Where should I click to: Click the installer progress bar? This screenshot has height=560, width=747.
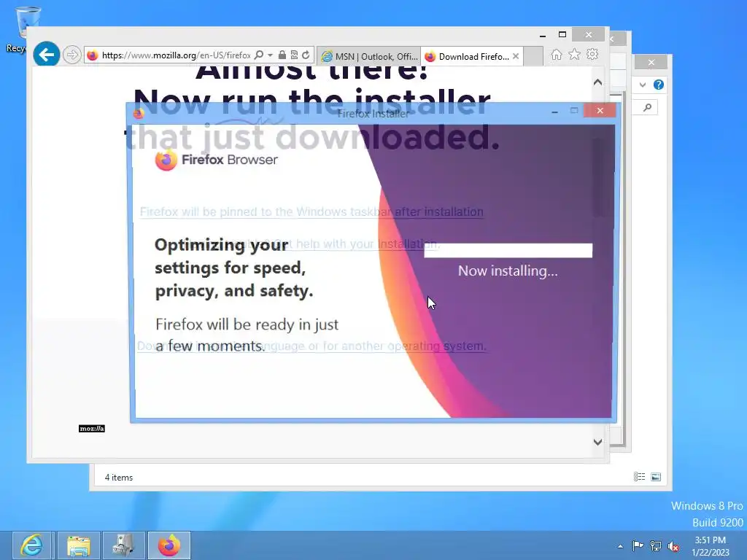pos(508,251)
